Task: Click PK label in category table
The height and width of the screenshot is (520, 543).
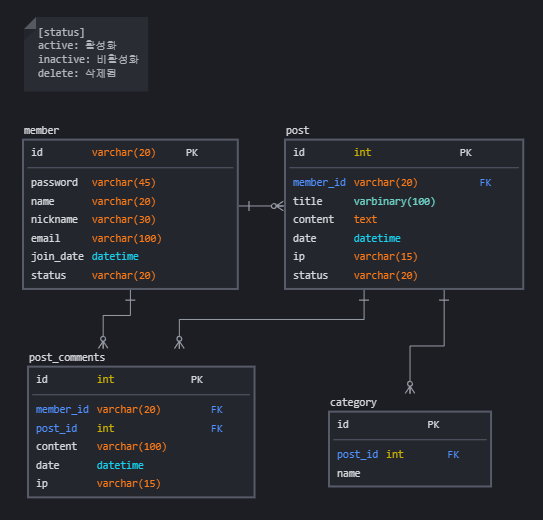Action: 433,425
